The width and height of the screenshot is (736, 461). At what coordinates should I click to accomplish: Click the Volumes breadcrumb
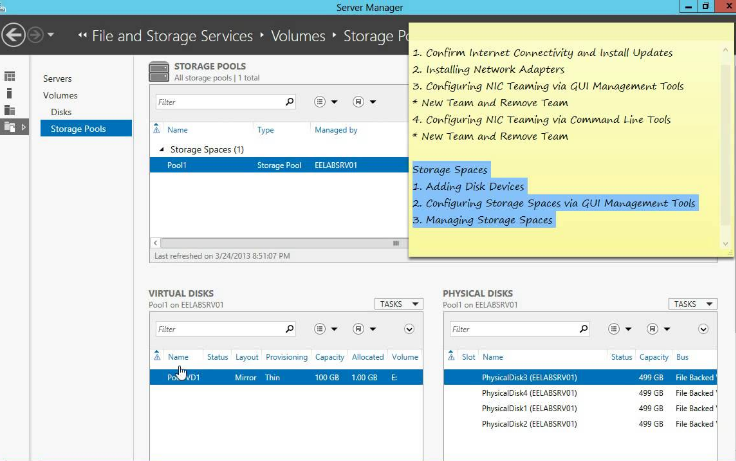pos(298,36)
